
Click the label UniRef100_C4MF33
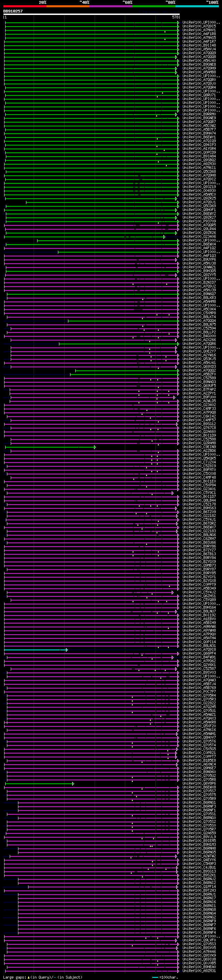pyautogui.click(x=199, y=408)
